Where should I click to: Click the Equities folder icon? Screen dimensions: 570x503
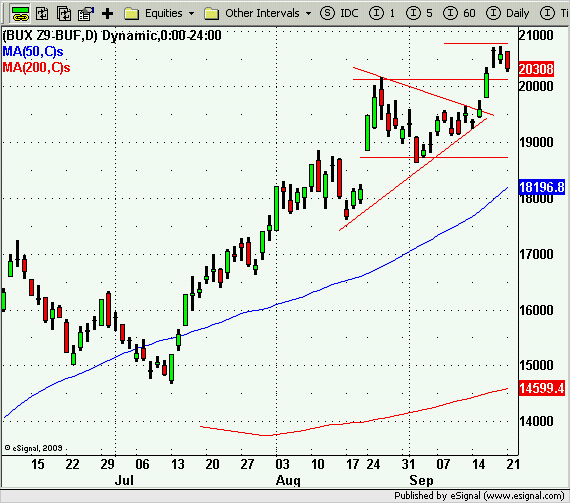(132, 14)
